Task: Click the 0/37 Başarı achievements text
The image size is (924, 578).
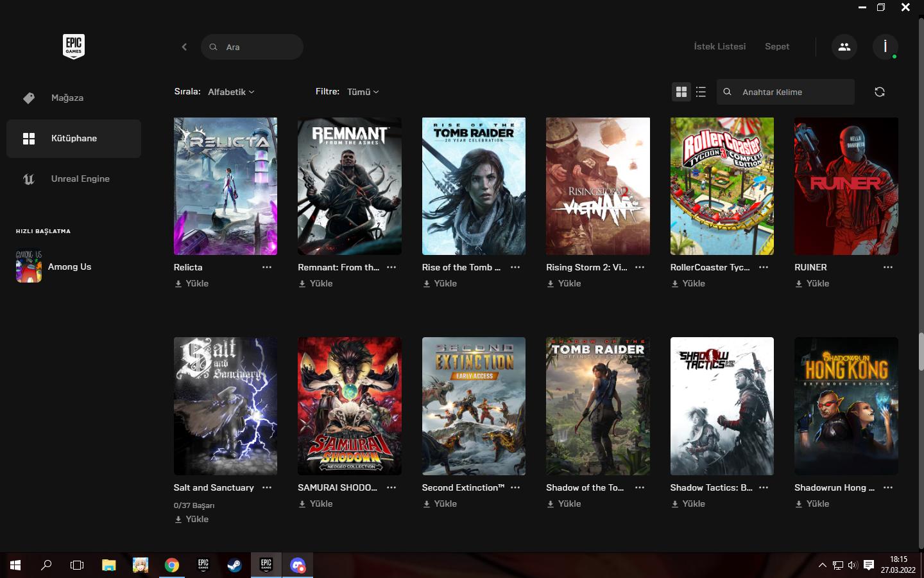Action: 194,505
